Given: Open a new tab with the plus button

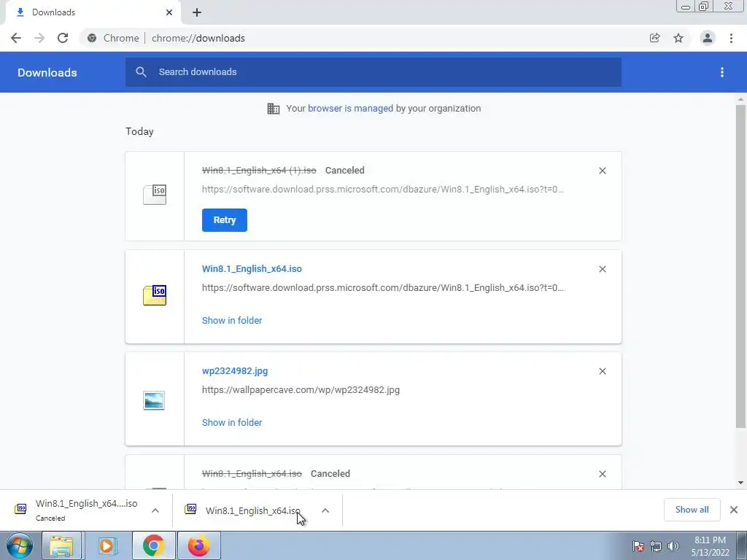Looking at the screenshot, I should [197, 12].
